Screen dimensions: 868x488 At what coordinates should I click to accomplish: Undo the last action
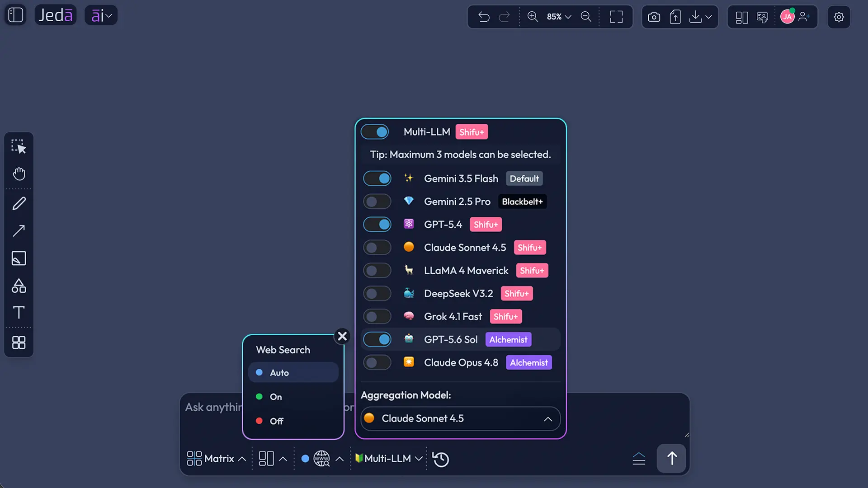coord(484,17)
